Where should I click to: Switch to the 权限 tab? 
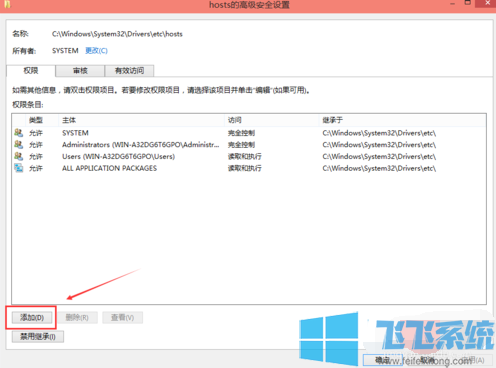tap(31, 70)
